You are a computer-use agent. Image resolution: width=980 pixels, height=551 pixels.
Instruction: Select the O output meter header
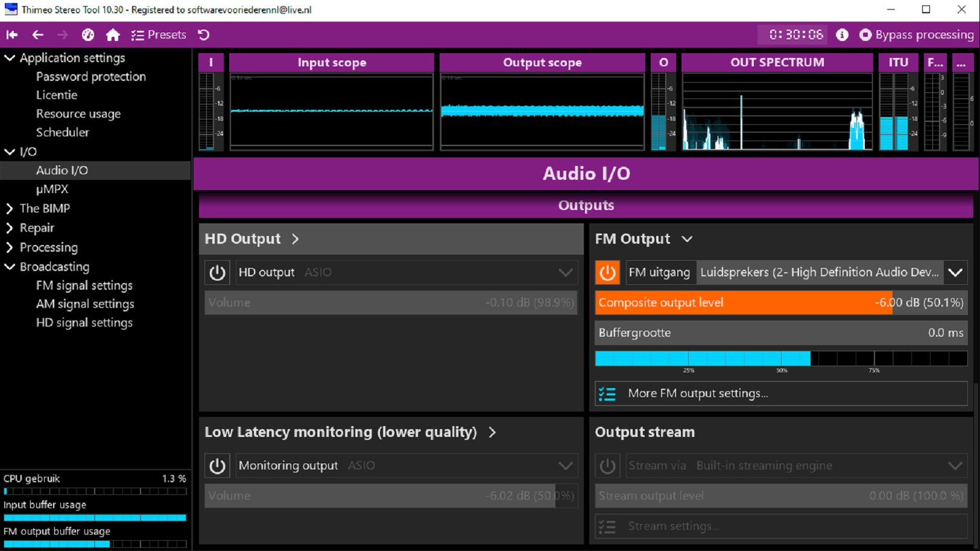[x=663, y=62]
